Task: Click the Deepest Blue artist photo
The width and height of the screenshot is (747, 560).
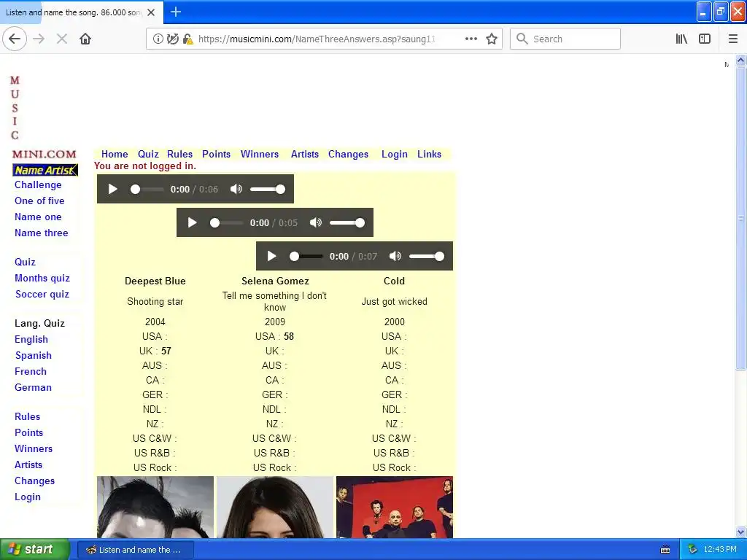Action: [155, 507]
